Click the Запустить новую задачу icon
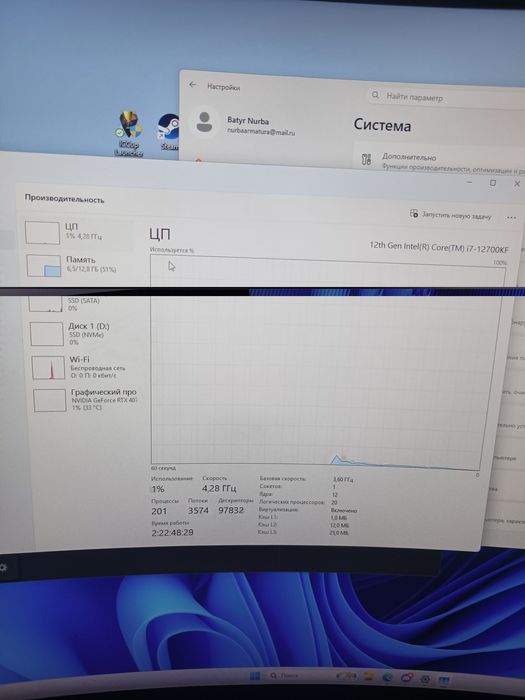 414,213
